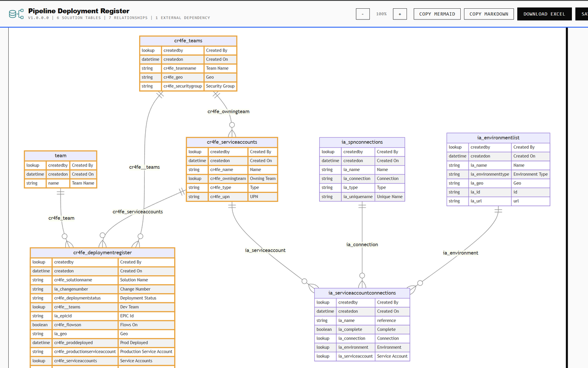Click Production Service Account cell
Viewport: 588px width, 368px height.
(x=146, y=351)
